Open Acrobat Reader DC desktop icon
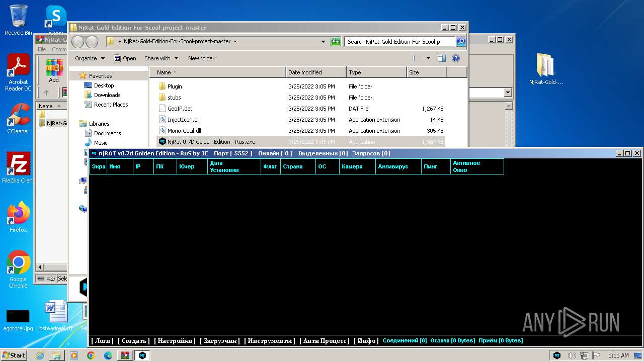 [18, 73]
